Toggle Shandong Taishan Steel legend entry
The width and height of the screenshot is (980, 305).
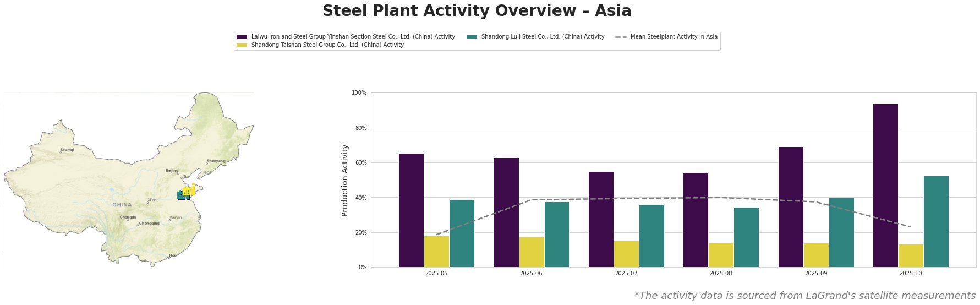tap(327, 45)
